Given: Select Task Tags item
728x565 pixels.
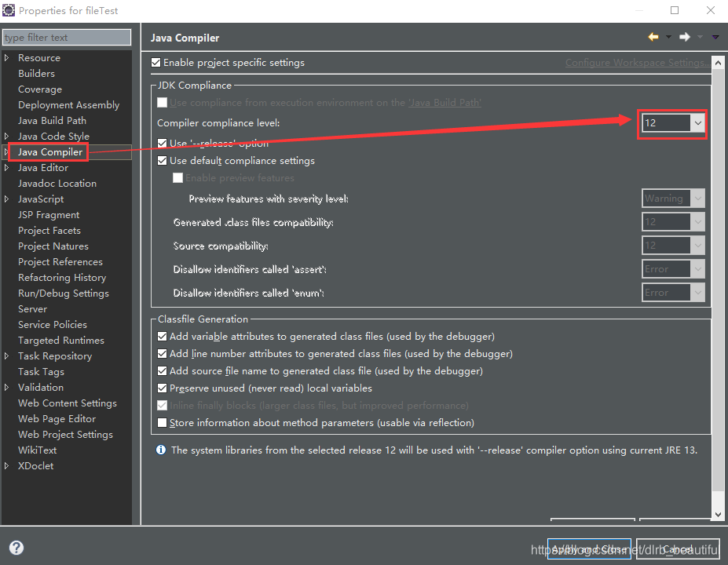Looking at the screenshot, I should tap(41, 371).
